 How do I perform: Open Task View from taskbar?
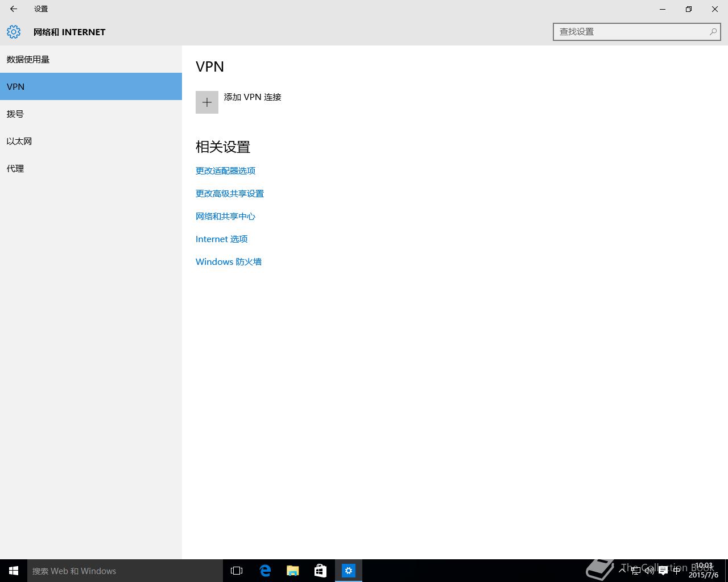[237, 571]
